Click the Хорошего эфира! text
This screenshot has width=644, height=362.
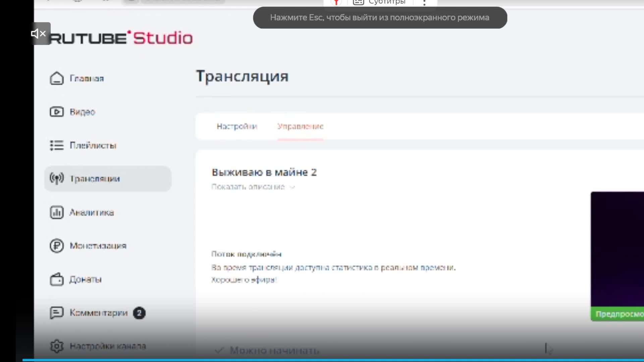click(x=244, y=280)
